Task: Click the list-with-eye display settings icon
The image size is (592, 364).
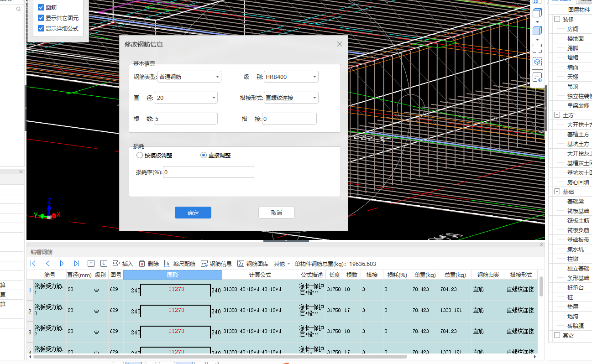Action: pyautogui.click(x=538, y=77)
